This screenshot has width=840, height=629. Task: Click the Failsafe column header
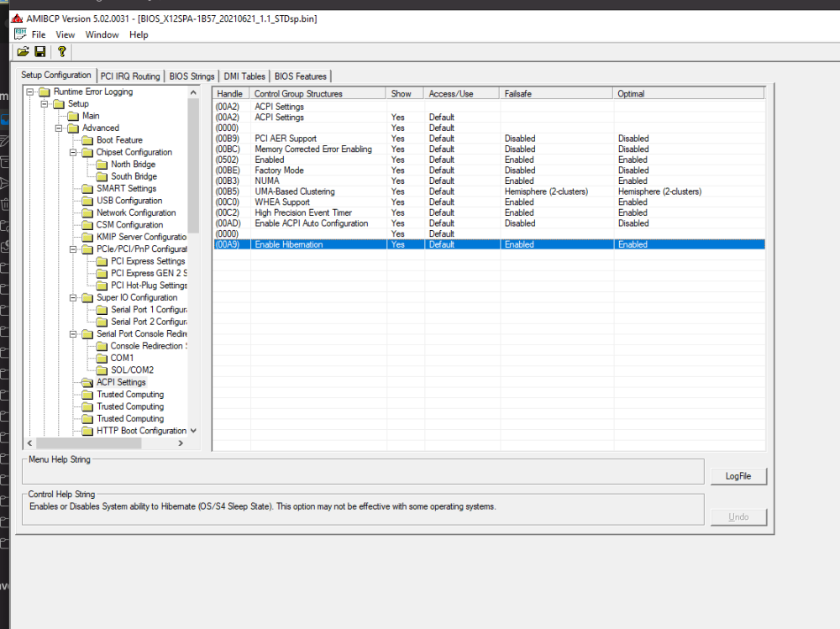click(x=556, y=94)
